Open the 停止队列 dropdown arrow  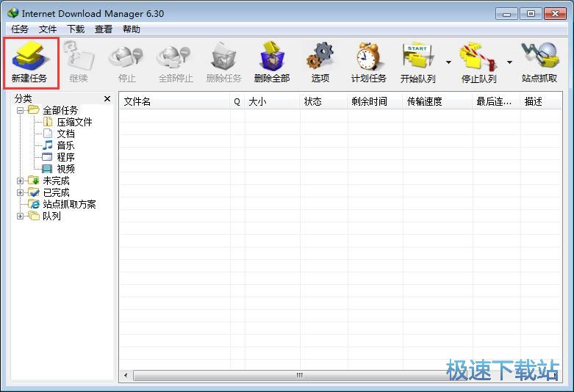(x=509, y=62)
